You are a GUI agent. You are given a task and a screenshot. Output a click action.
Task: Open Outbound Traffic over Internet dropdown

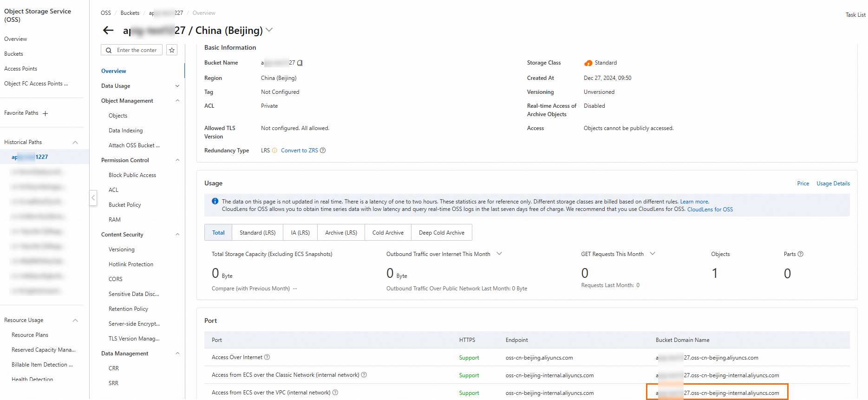coord(499,254)
